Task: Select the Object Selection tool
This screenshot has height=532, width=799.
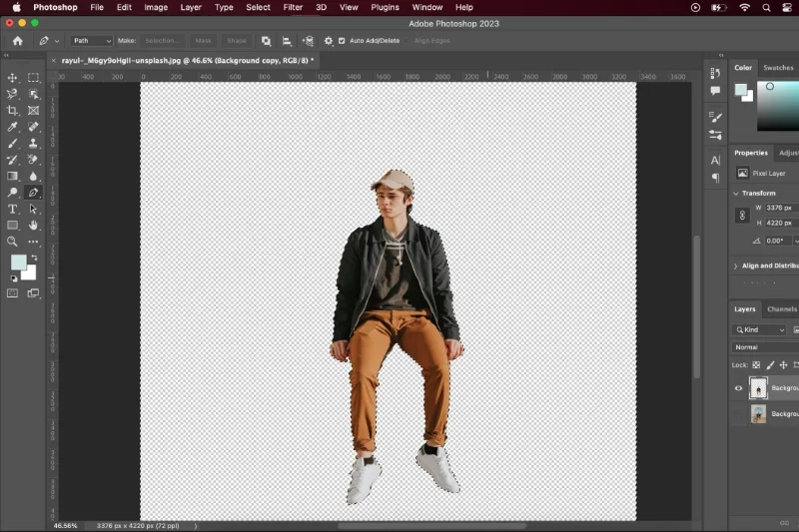Action: [33, 94]
